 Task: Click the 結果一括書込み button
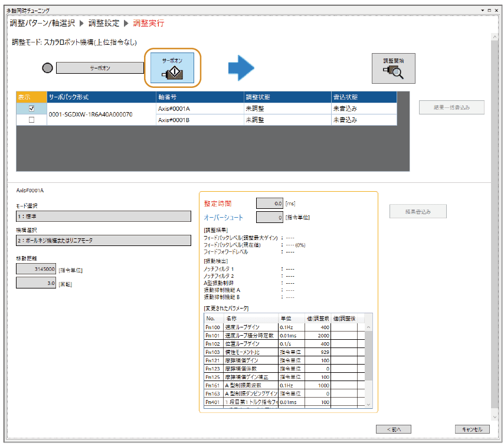[451, 107]
